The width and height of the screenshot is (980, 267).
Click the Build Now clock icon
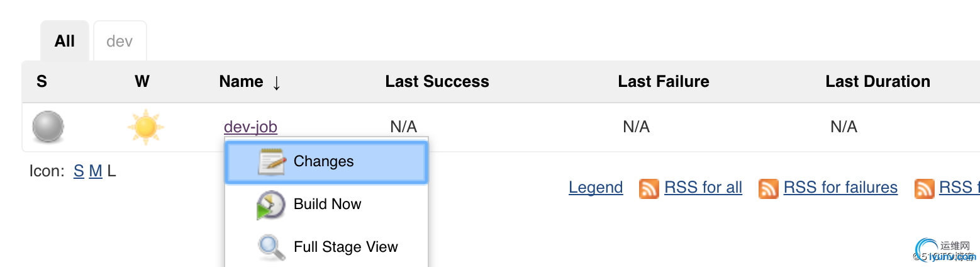[271, 205]
